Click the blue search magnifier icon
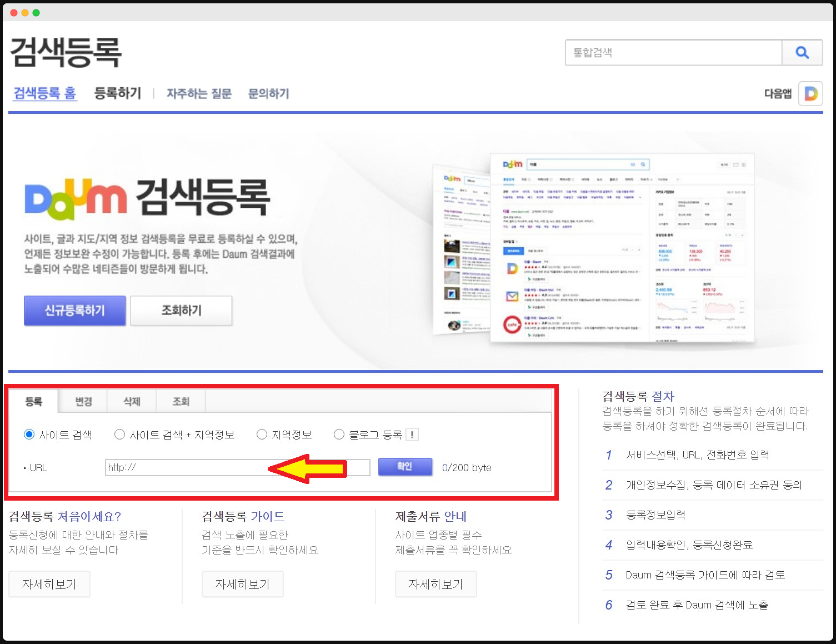 tap(802, 53)
